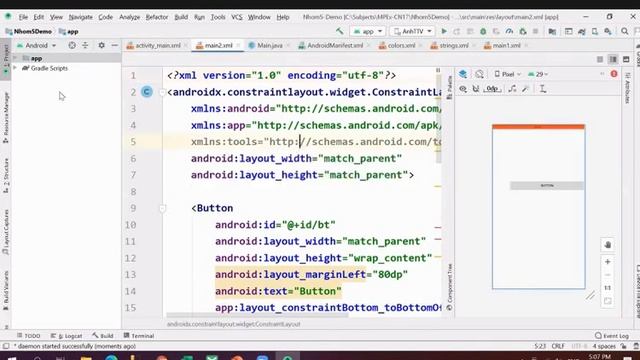Expand the Gradle Scripts tree node
Image resolution: width=640 pixels, height=360 pixels.
click(15, 68)
